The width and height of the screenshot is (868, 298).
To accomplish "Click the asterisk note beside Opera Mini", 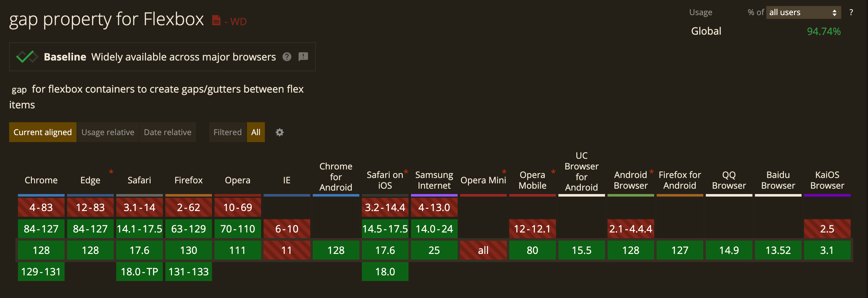I will tap(504, 172).
